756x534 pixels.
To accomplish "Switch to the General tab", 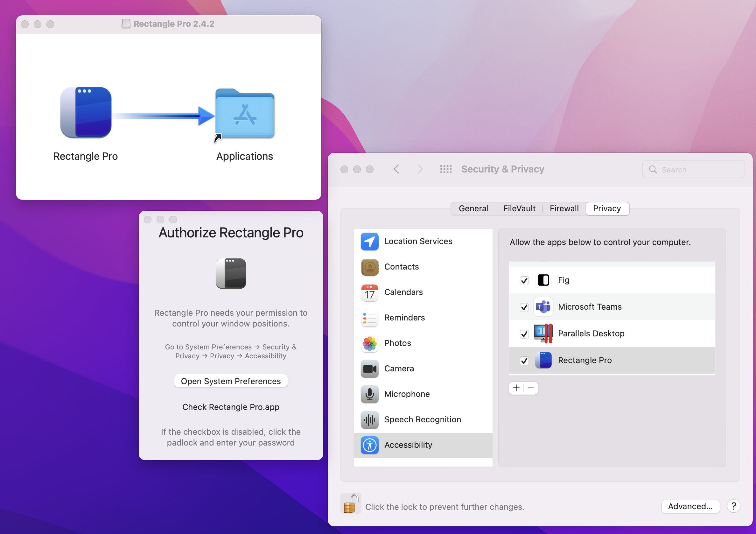I will 473,208.
